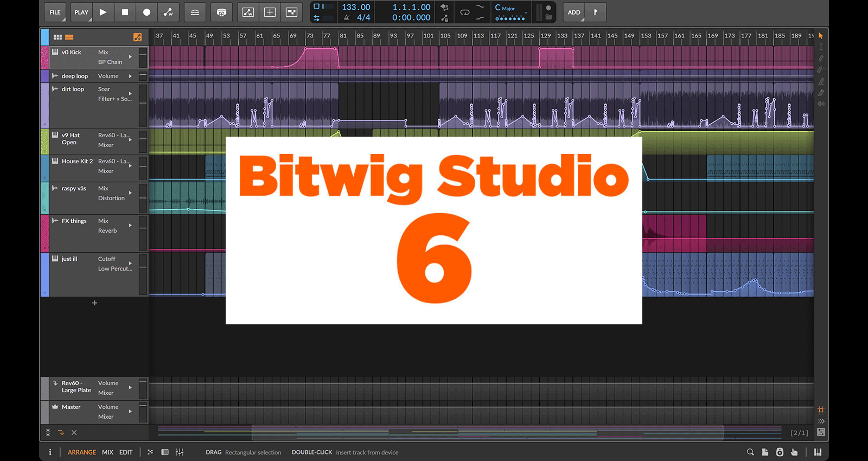Select the eraser tool
Screen dimensions: 868x461
[821, 81]
